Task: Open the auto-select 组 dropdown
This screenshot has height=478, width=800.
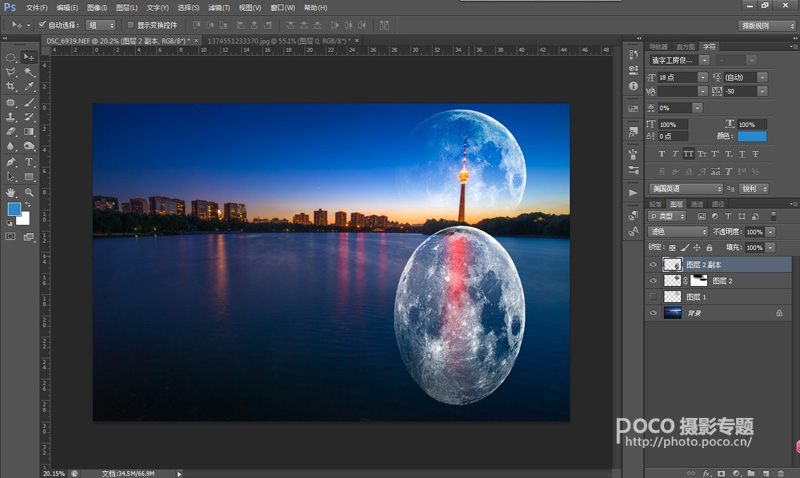Action: [x=101, y=25]
